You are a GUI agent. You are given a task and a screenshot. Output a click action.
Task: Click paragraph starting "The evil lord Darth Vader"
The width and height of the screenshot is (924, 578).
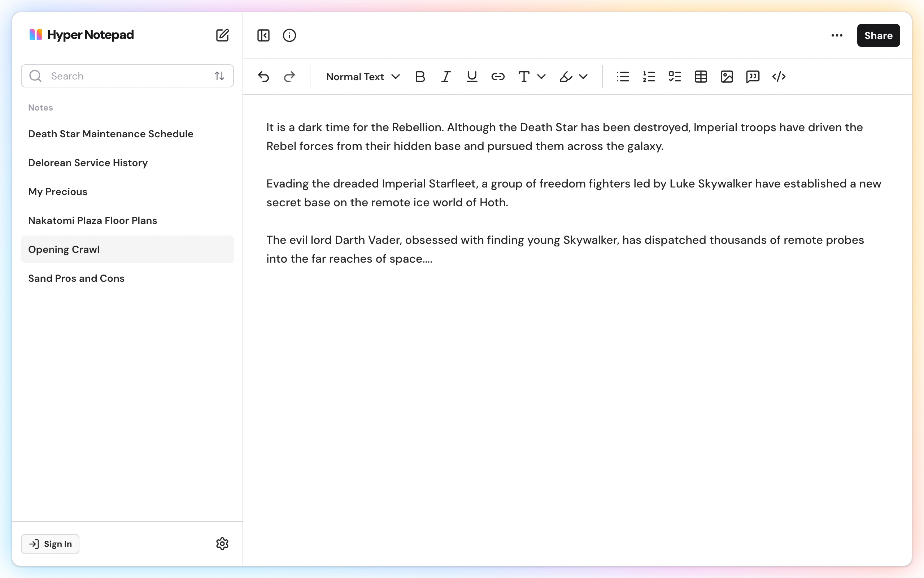[565, 249]
